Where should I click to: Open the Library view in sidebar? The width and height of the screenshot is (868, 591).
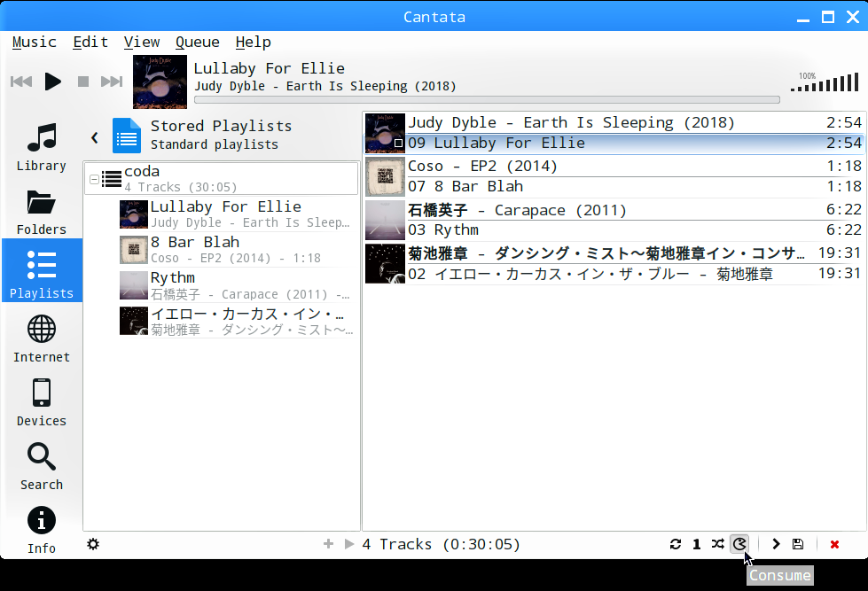(42, 147)
